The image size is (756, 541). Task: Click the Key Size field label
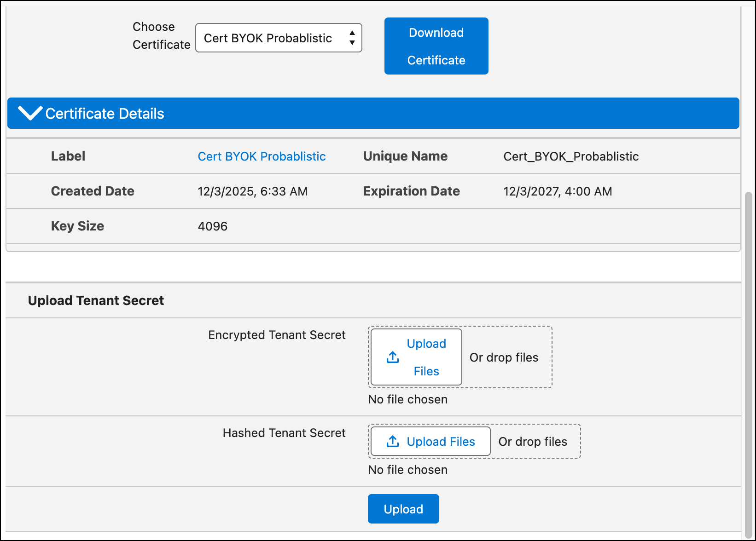[x=77, y=226]
